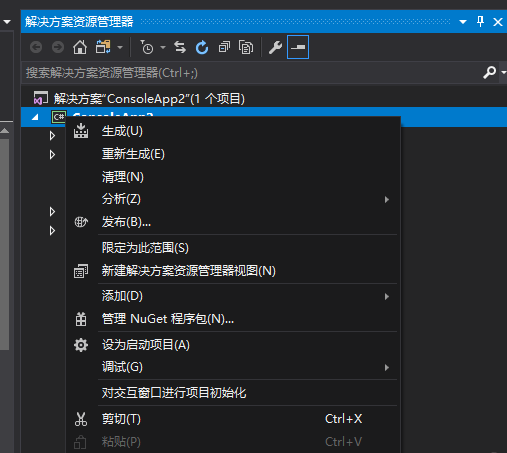Open the search options dropdown arrow
507x453 pixels.
(x=504, y=72)
